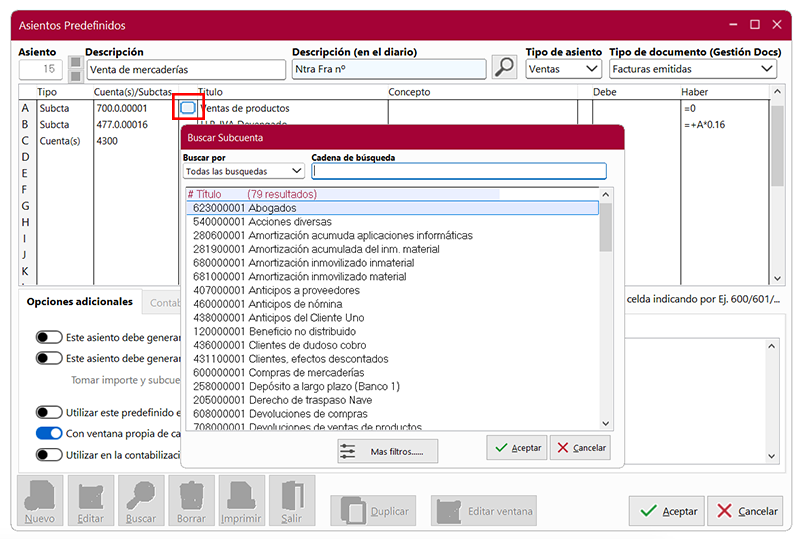Open Mas filtros options in search dialog

387,452
